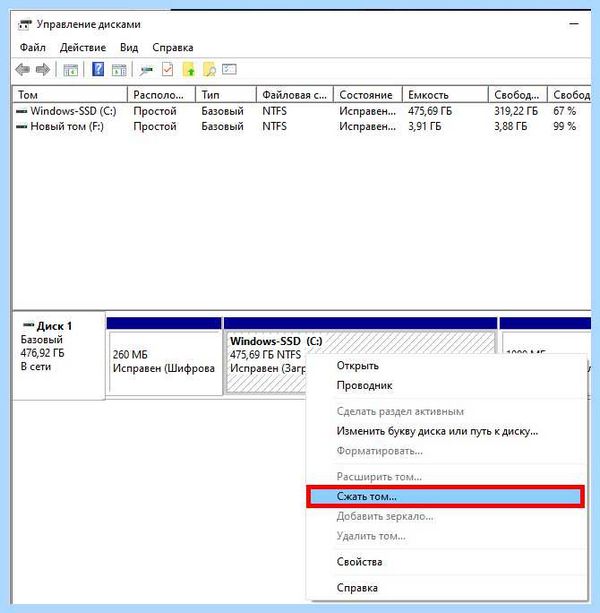Click the connect disk toolbar icon
Screen dimensions: 600x613
(x=147, y=70)
